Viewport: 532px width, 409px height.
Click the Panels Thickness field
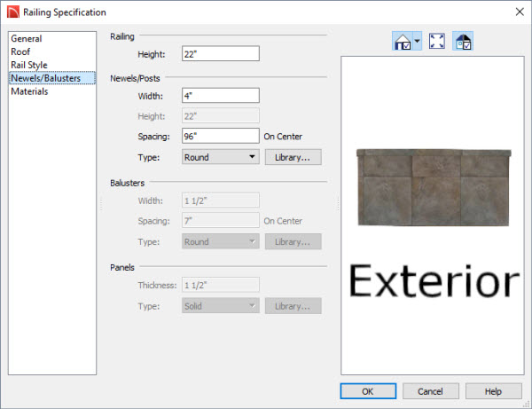221,285
